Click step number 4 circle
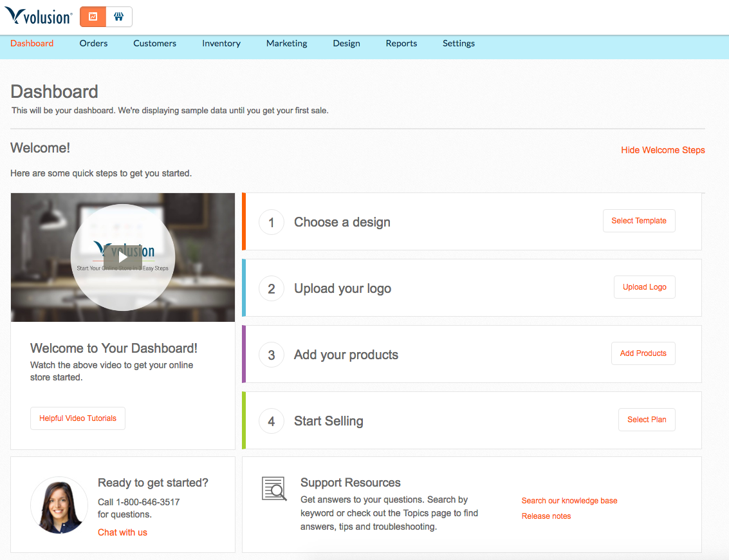This screenshot has width=729, height=560. [x=272, y=422]
